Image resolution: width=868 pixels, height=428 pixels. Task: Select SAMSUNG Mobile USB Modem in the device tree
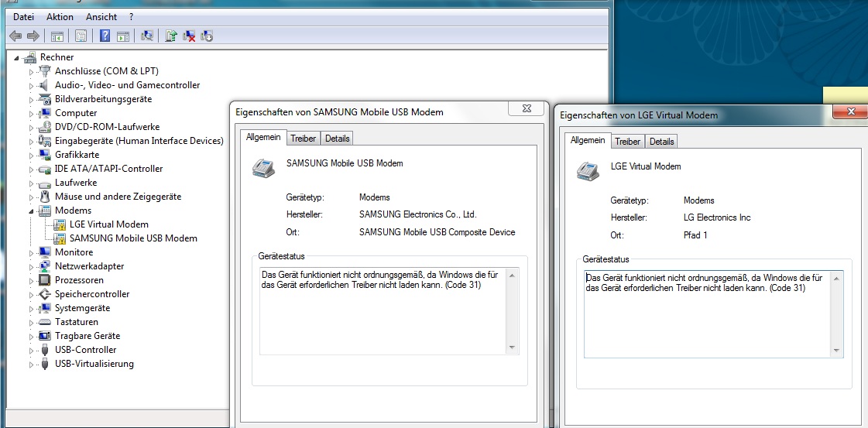(133, 238)
